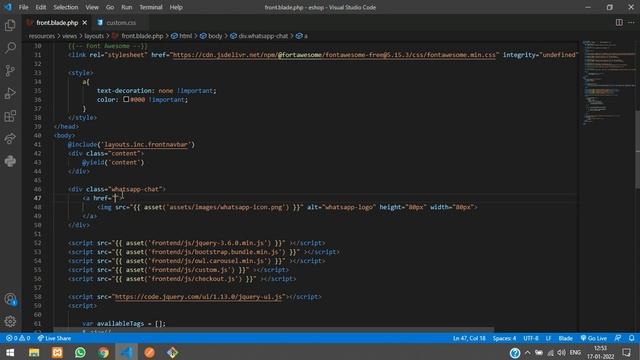The image size is (640, 360).
Task: Open the help question mark tray icon
Action: coord(515,353)
